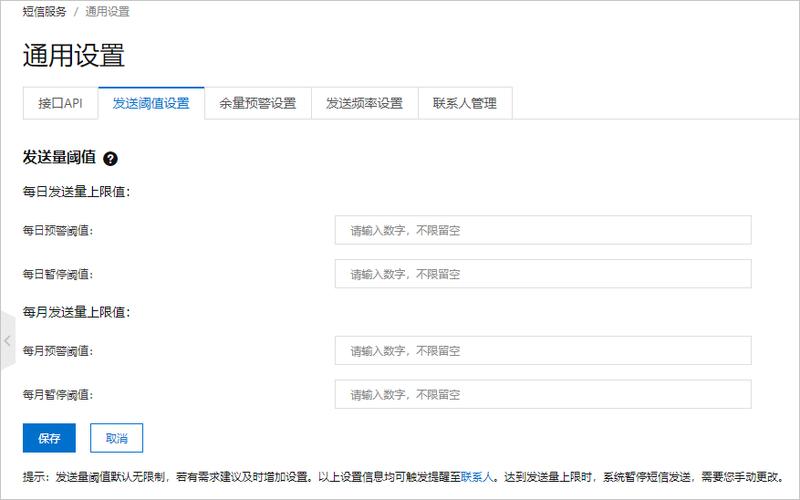Follow the 联系人 link in the tip
Screen dimensions: 800x500
click(478, 477)
